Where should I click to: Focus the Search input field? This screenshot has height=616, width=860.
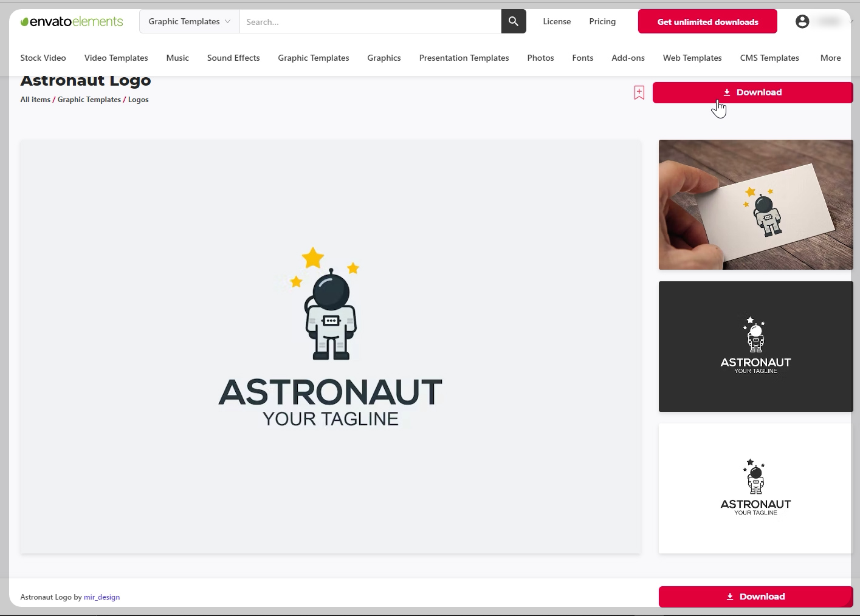click(x=370, y=21)
